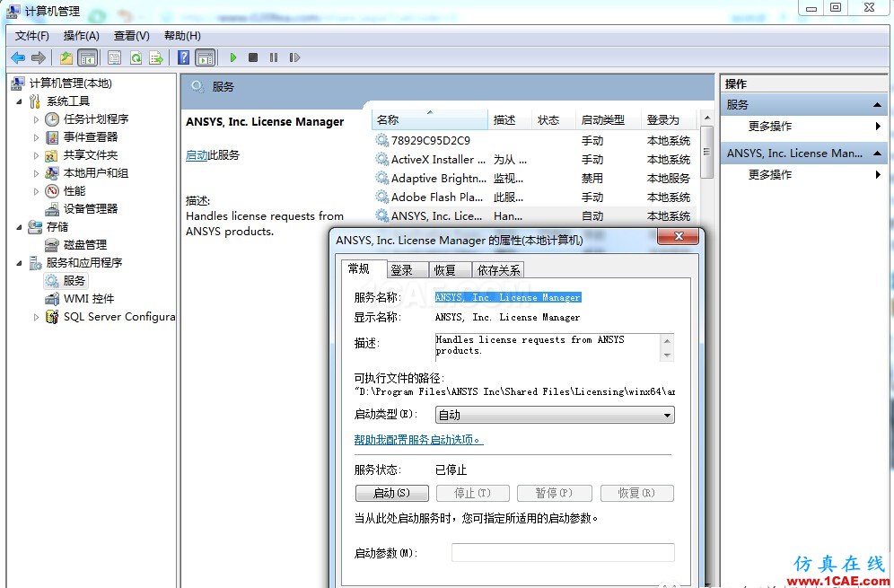Click the Pause Service toolbar icon
Image resolution: width=894 pixels, height=588 pixels.
click(274, 57)
